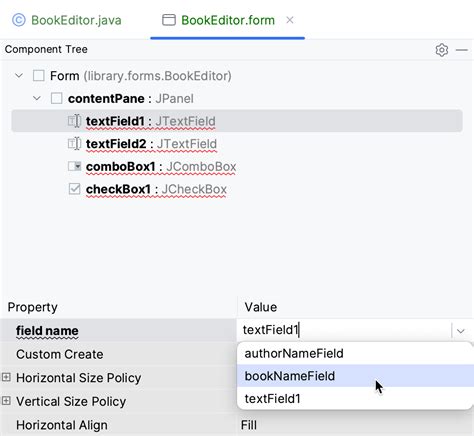Collapse the Form root node chevron
The width and height of the screenshot is (474, 436).
tap(19, 76)
